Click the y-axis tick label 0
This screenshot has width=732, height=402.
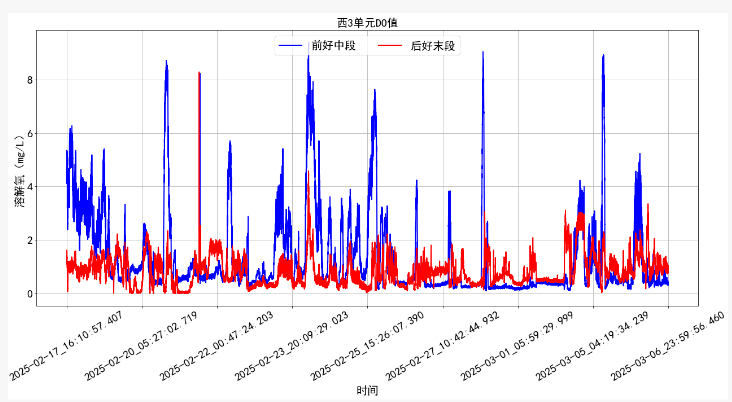pyautogui.click(x=31, y=294)
